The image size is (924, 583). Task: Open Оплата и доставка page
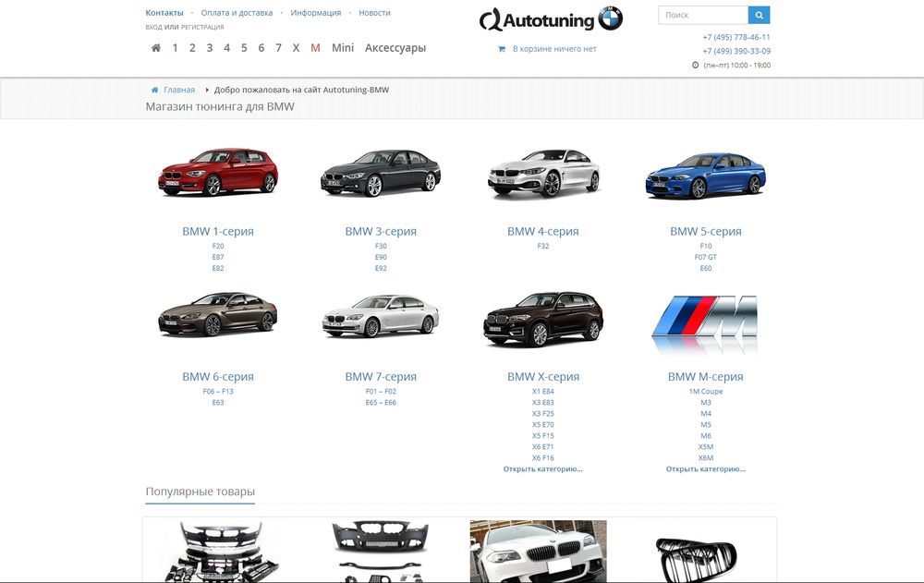coord(237,12)
